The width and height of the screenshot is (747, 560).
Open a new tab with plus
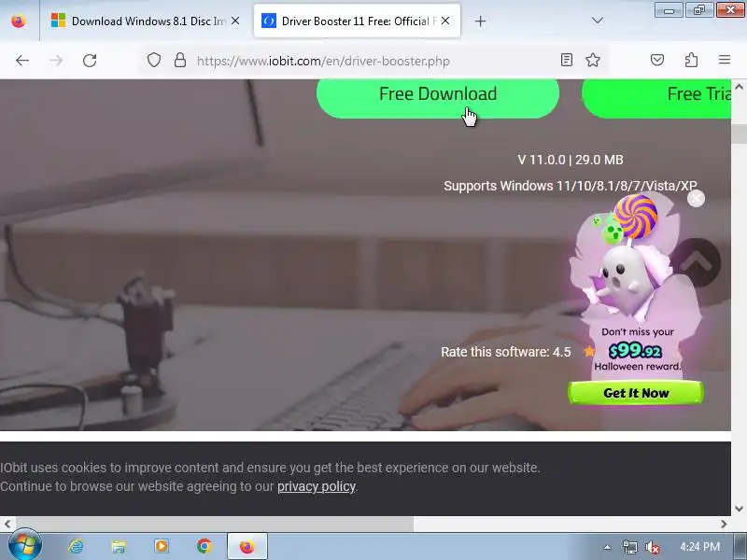480,21
